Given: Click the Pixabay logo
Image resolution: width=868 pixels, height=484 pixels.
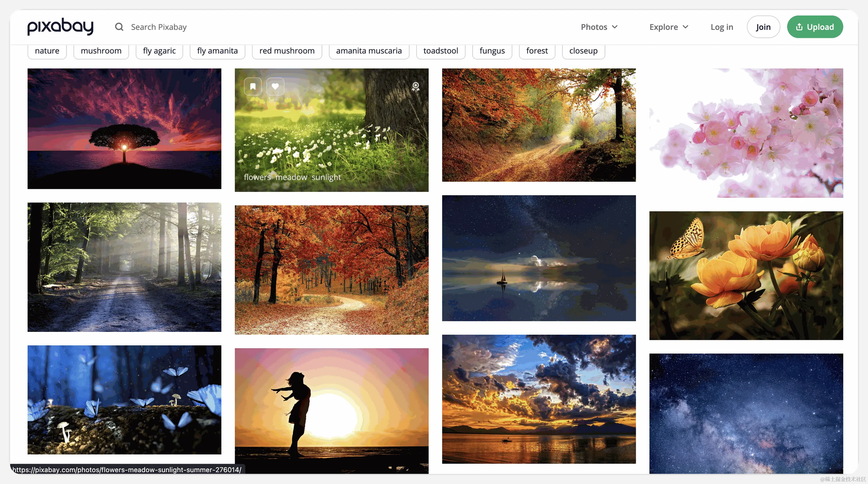Looking at the screenshot, I should pyautogui.click(x=60, y=27).
